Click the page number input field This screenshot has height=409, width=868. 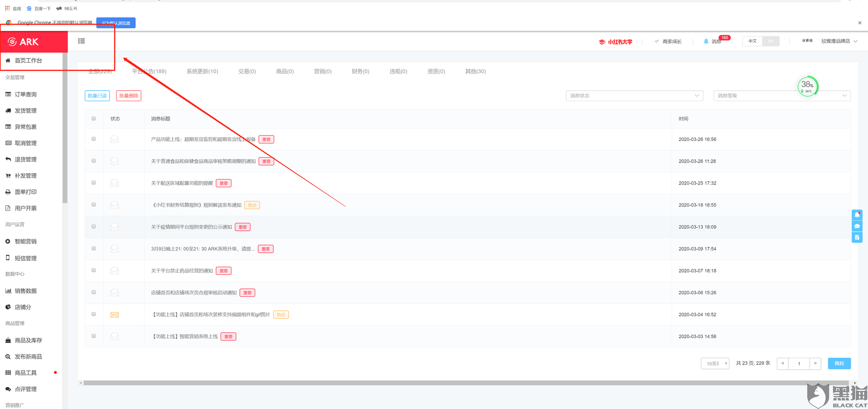click(799, 363)
